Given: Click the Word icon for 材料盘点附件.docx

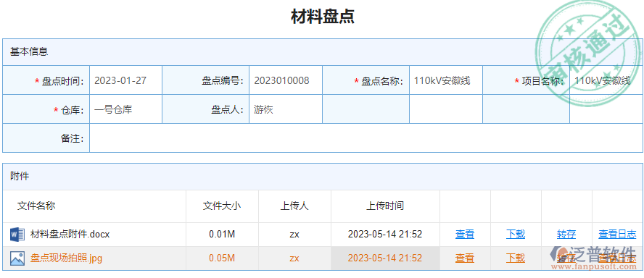Looking at the screenshot, I should pos(17,235).
